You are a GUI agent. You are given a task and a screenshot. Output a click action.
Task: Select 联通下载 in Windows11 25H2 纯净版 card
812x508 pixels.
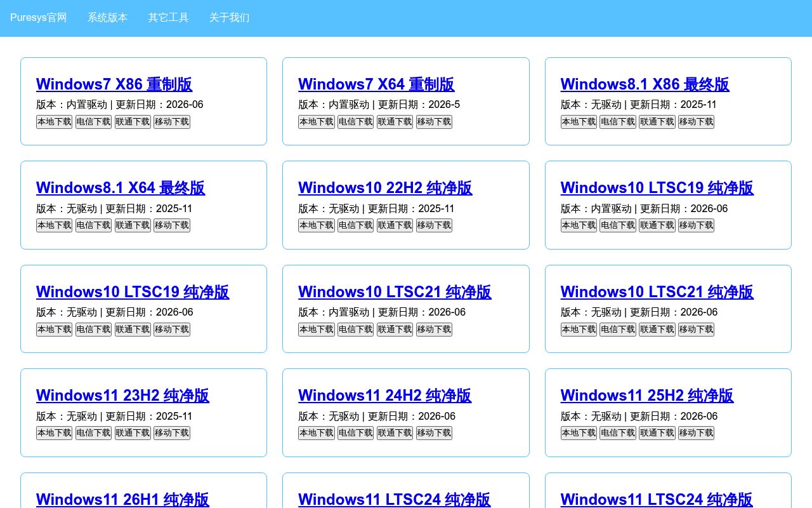[657, 433]
